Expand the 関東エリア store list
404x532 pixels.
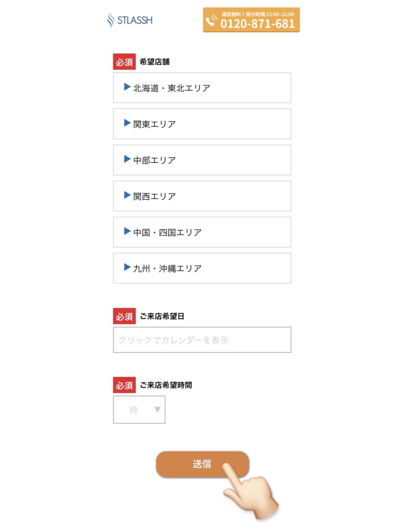(x=202, y=124)
